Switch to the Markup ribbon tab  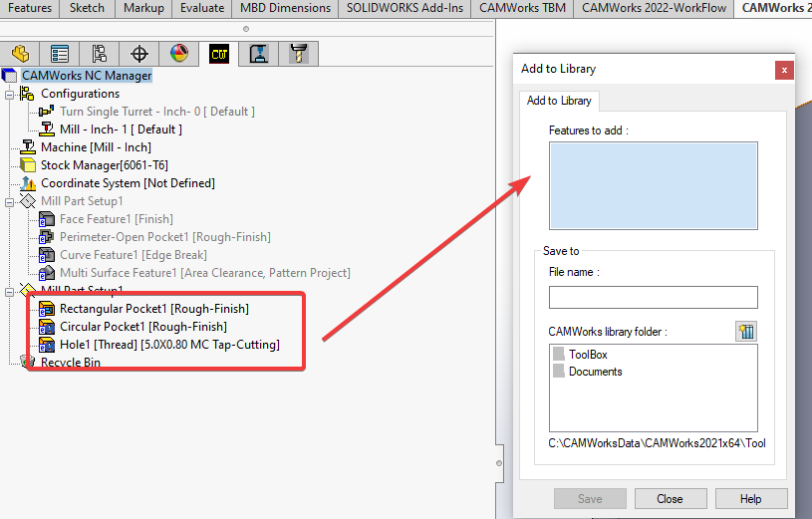click(x=143, y=8)
